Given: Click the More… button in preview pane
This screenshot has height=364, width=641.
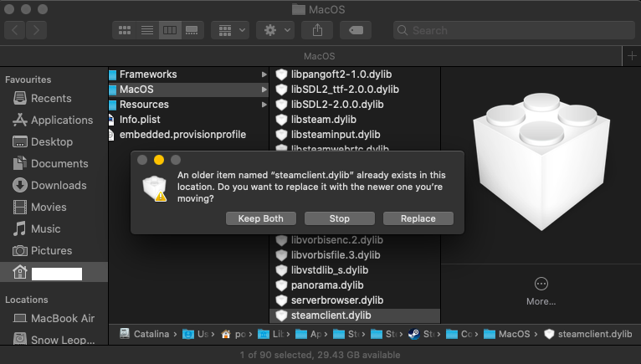Looking at the screenshot, I should (541, 291).
